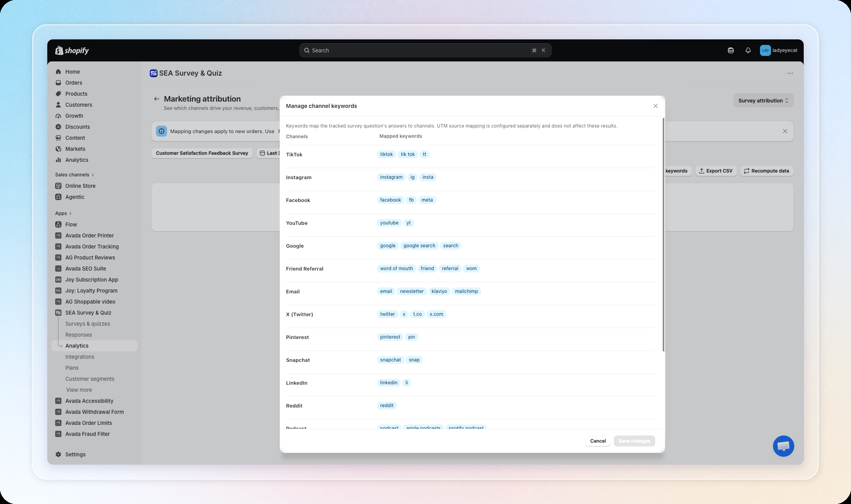The height and width of the screenshot is (504, 851).
Task: Click the Cancel button
Action: point(598,441)
